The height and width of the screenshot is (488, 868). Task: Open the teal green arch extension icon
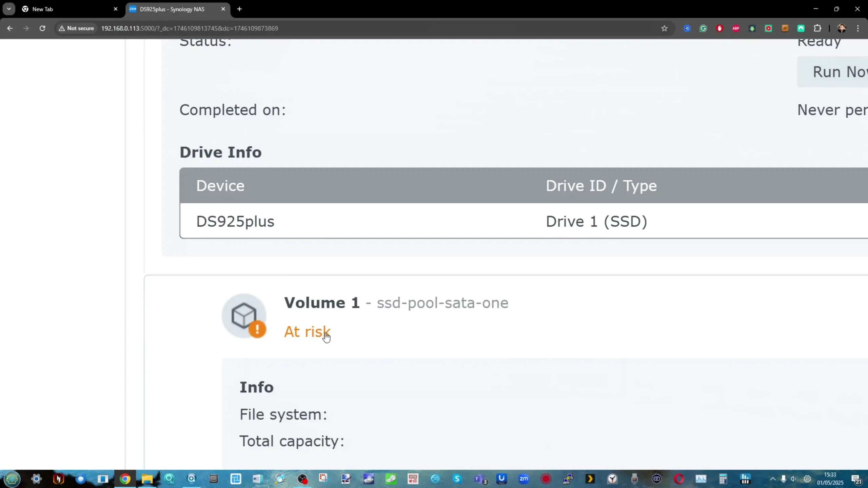tap(801, 28)
